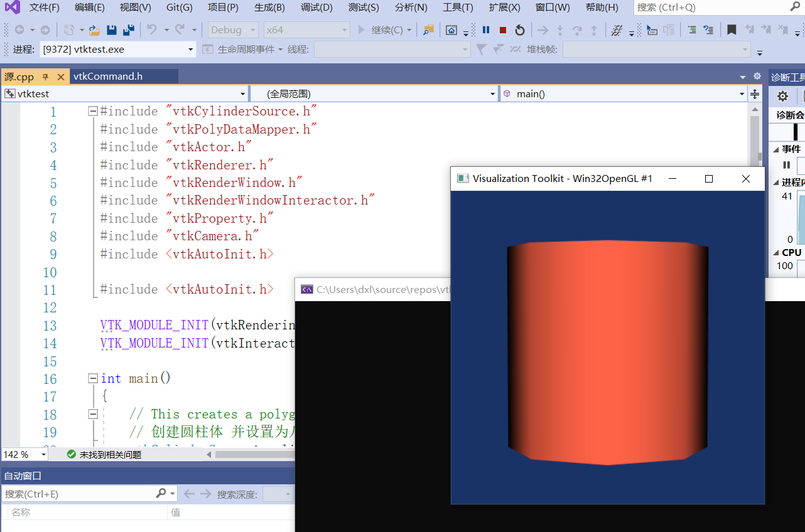Collapse the main() function region
The height and width of the screenshot is (532, 805).
[92, 378]
